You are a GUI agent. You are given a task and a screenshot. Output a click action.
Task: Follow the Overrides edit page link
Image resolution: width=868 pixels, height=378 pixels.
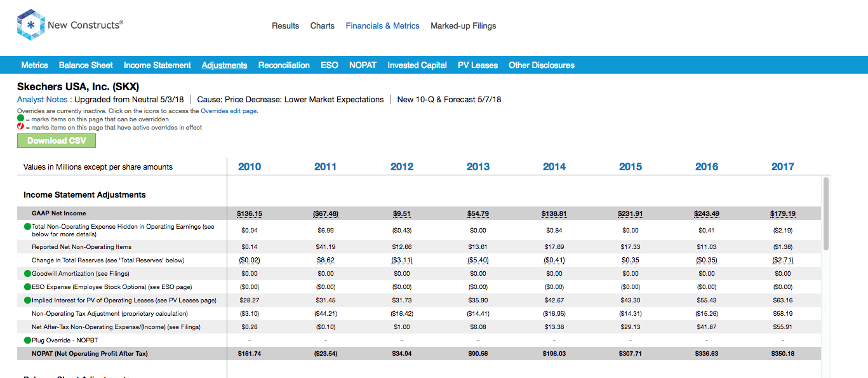(x=229, y=111)
